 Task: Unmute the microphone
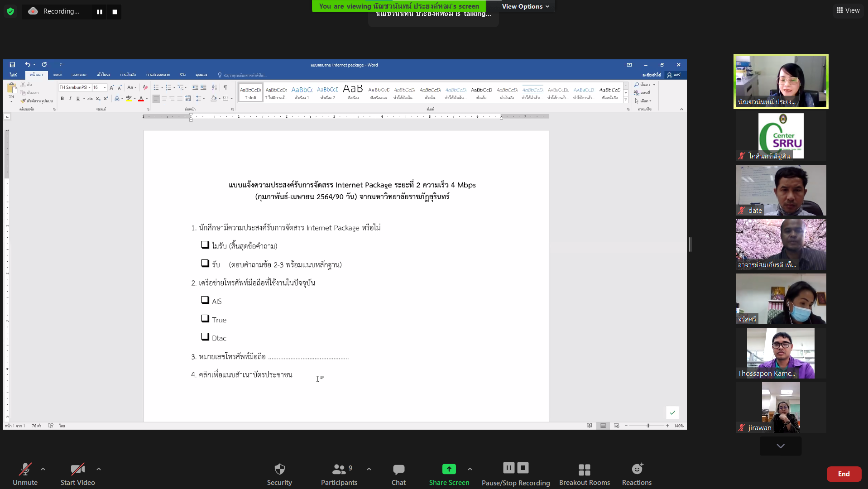coord(25,469)
